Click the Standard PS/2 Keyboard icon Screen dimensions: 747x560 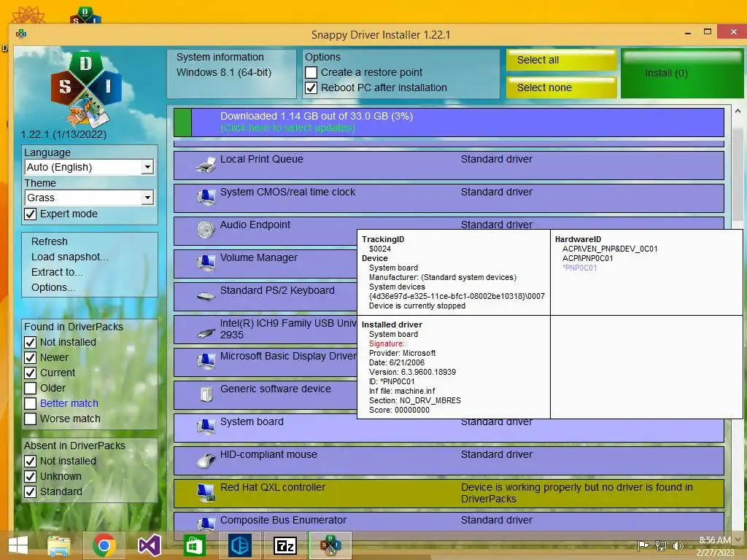point(206,296)
